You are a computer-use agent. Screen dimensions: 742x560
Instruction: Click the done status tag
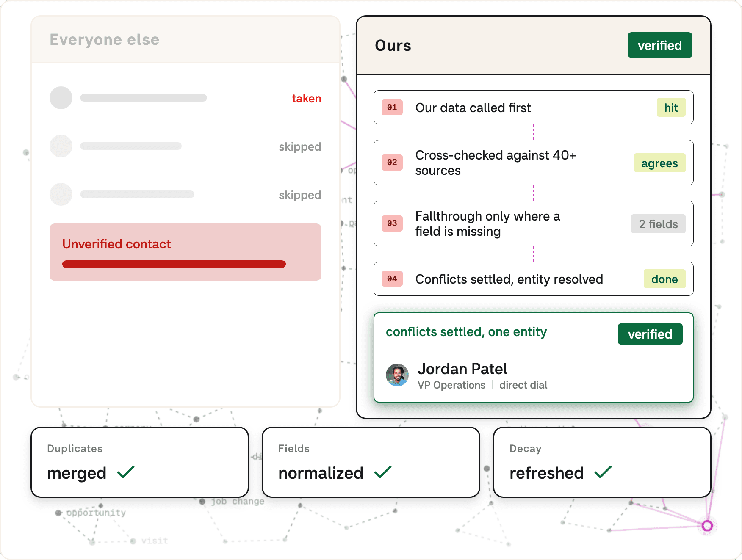pyautogui.click(x=664, y=279)
